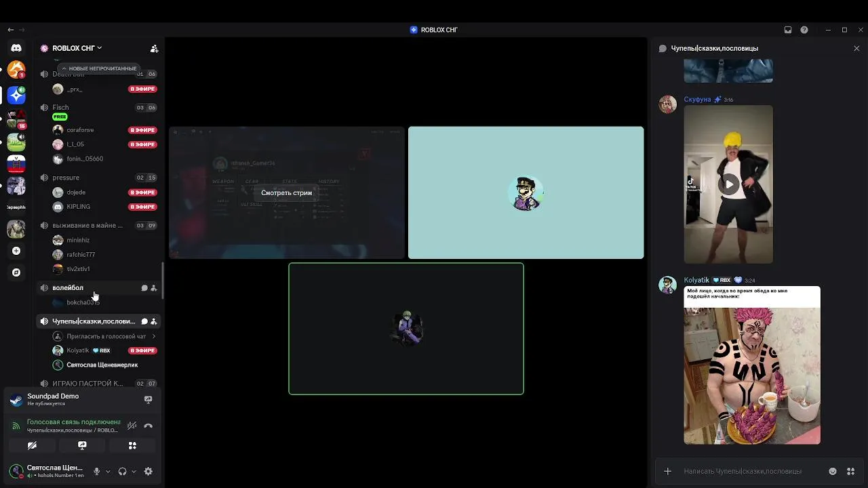Open the server folder with badge 15
The height and width of the screenshot is (488, 868).
point(16,119)
